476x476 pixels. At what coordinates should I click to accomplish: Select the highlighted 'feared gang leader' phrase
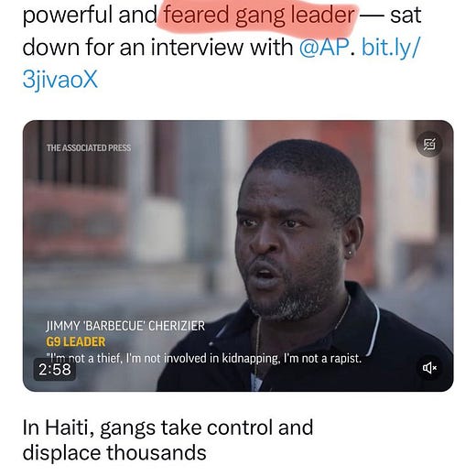coord(259,15)
